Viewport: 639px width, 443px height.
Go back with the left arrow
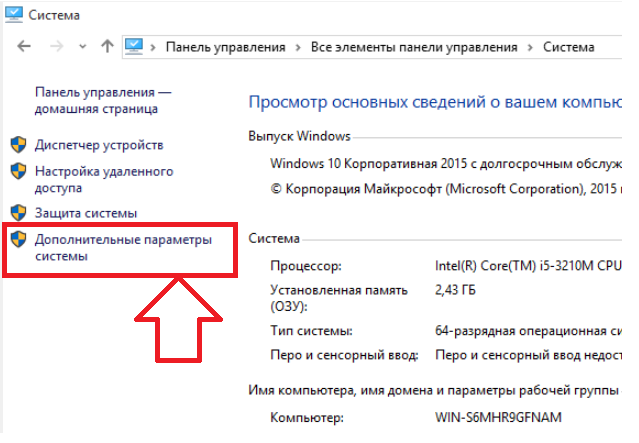[x=24, y=46]
